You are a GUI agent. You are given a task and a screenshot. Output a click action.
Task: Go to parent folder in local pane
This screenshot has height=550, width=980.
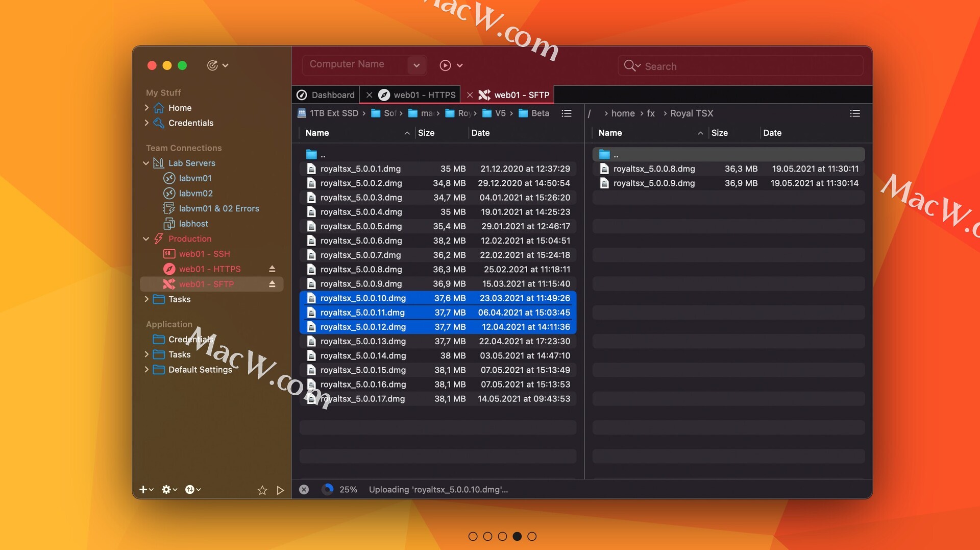pyautogui.click(x=438, y=154)
